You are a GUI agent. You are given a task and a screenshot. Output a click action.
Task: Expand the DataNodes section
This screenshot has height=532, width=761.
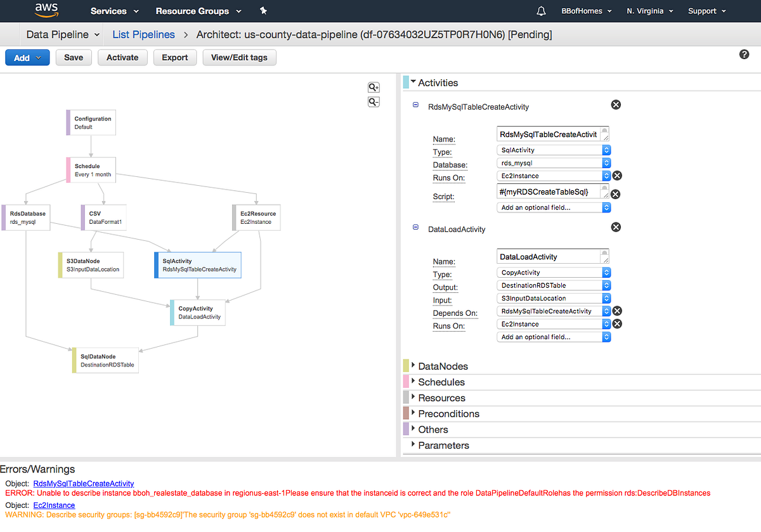pos(443,366)
